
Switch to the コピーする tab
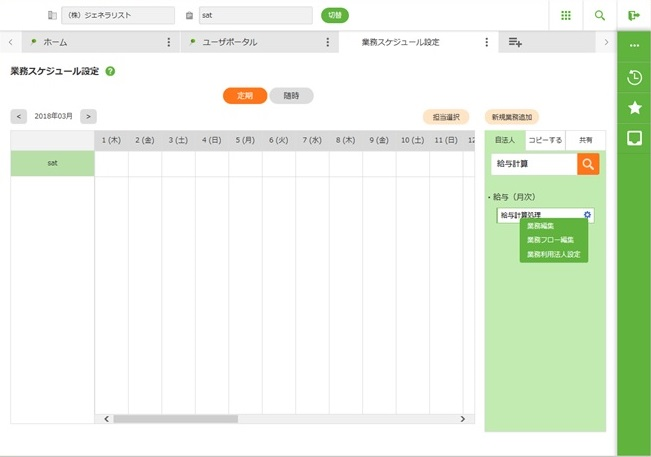[545, 141]
